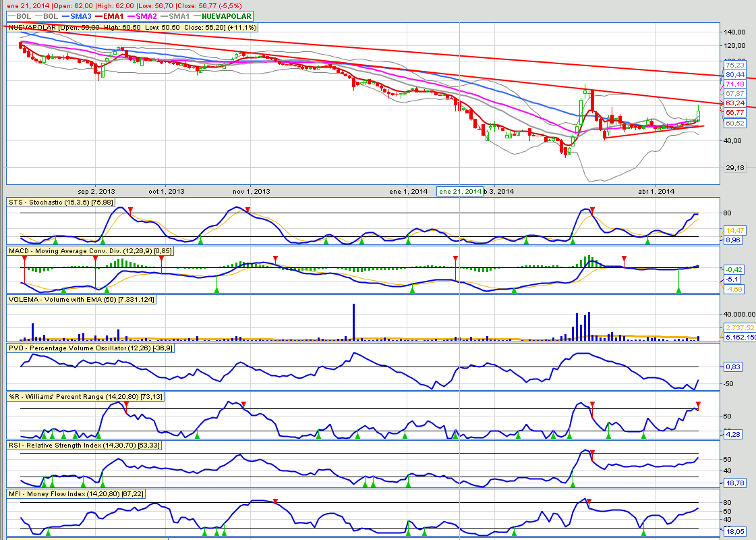Image resolution: width=756 pixels, height=540 pixels.
Task: Click the first red sell marker on Stochastic panel
Action: click(x=130, y=210)
